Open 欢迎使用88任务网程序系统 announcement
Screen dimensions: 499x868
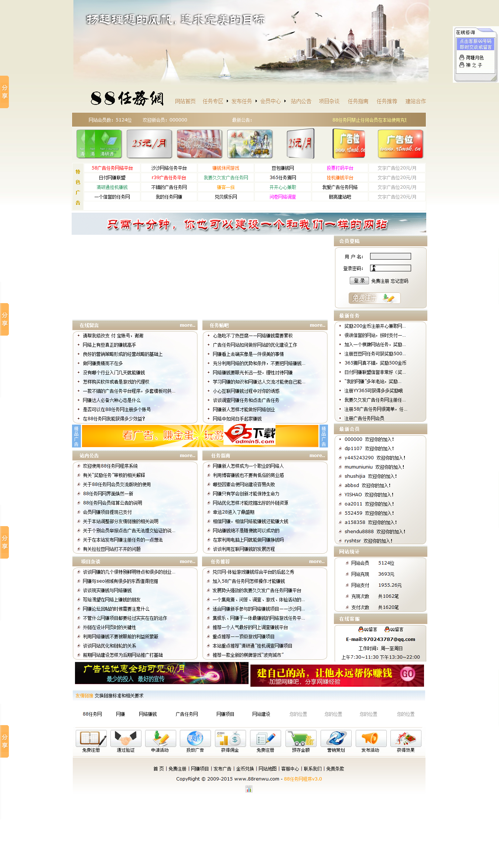[x=110, y=466]
